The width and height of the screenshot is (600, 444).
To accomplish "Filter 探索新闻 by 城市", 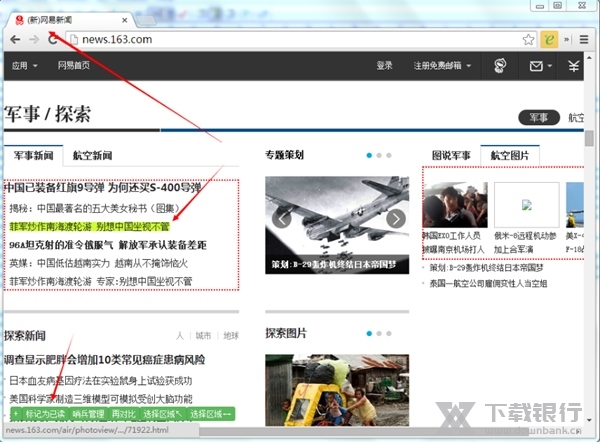I will point(203,336).
